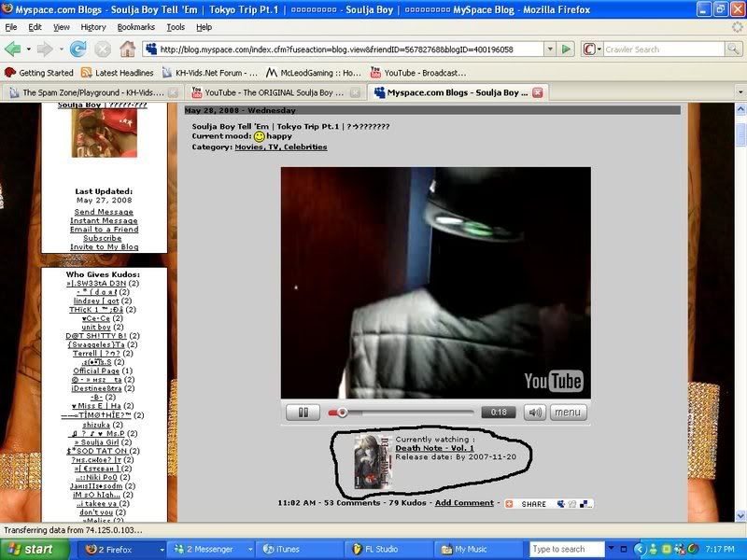The width and height of the screenshot is (747, 560).
Task: Open the File menu
Action: (11, 27)
